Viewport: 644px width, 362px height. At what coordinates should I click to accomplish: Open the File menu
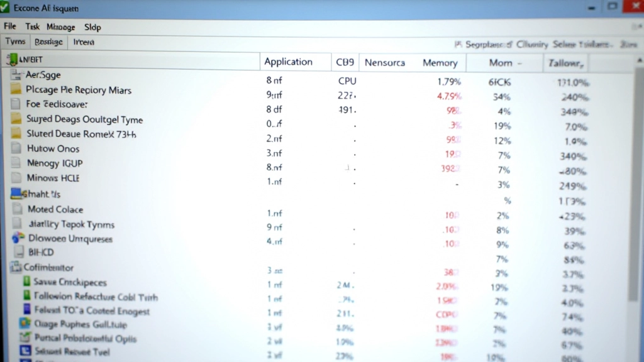[10, 26]
